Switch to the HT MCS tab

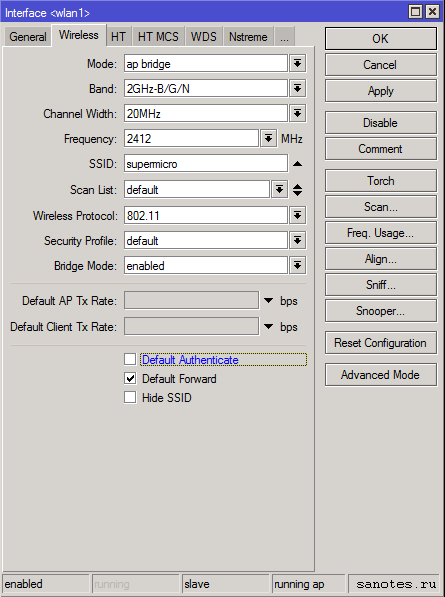(x=158, y=37)
